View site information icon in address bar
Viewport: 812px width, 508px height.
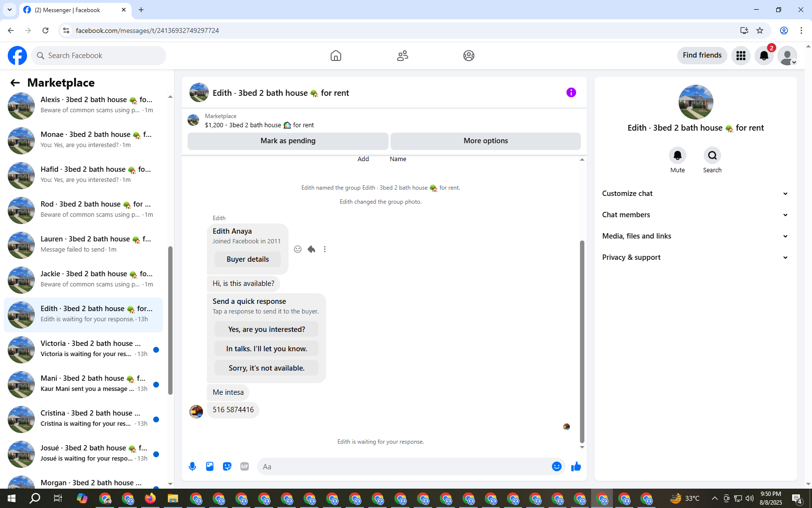pos(66,30)
